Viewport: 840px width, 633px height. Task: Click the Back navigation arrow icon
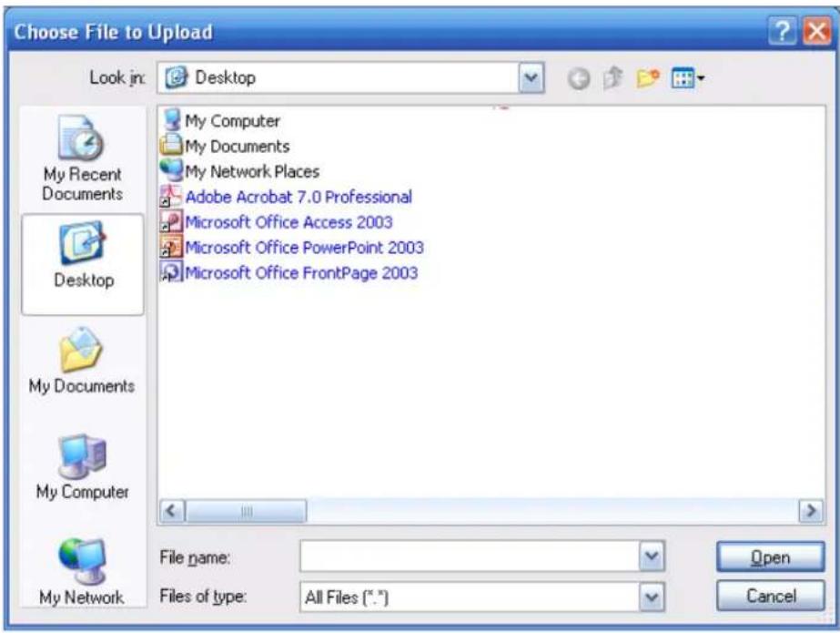[579, 79]
